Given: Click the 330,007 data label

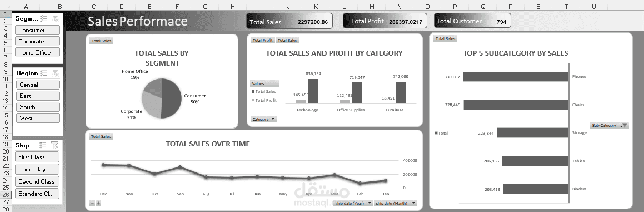Looking at the screenshot, I should 452,77.
